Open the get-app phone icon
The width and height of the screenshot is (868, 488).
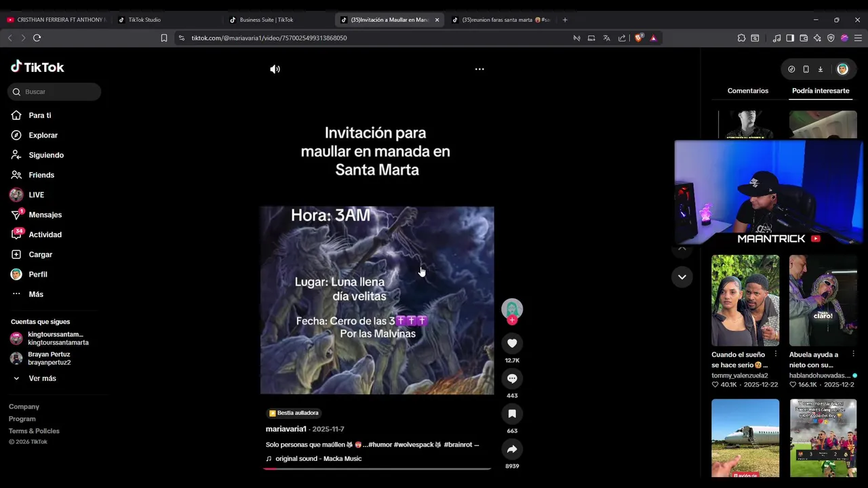pos(806,69)
